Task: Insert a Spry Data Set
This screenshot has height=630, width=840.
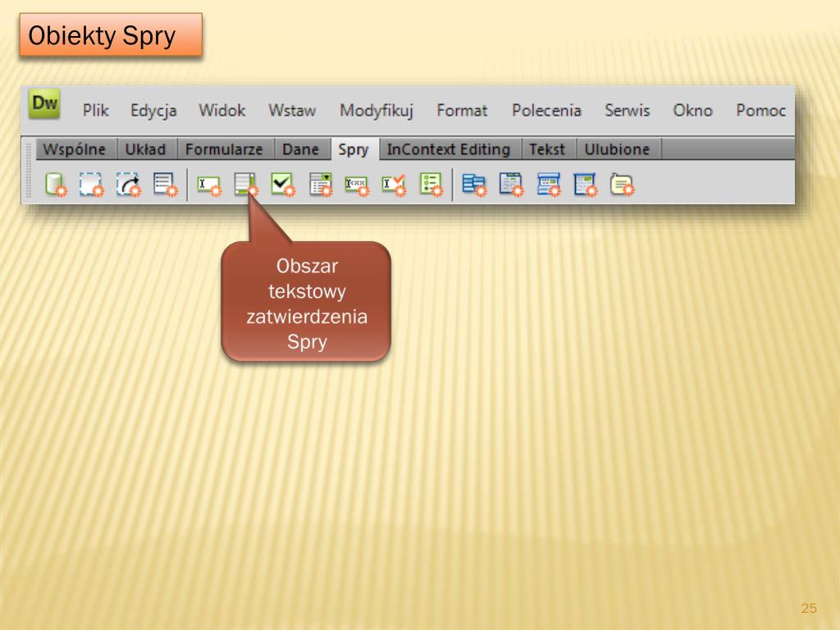Action: tap(56, 185)
